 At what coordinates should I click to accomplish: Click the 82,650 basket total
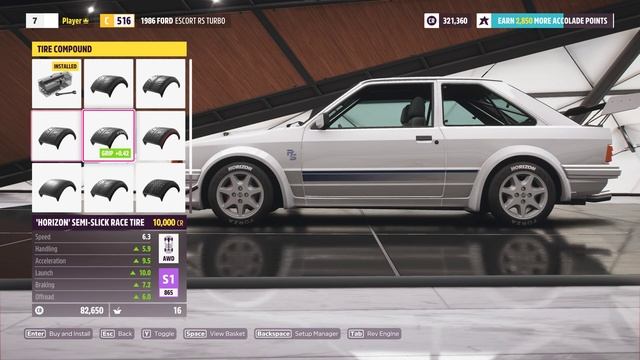[92, 310]
